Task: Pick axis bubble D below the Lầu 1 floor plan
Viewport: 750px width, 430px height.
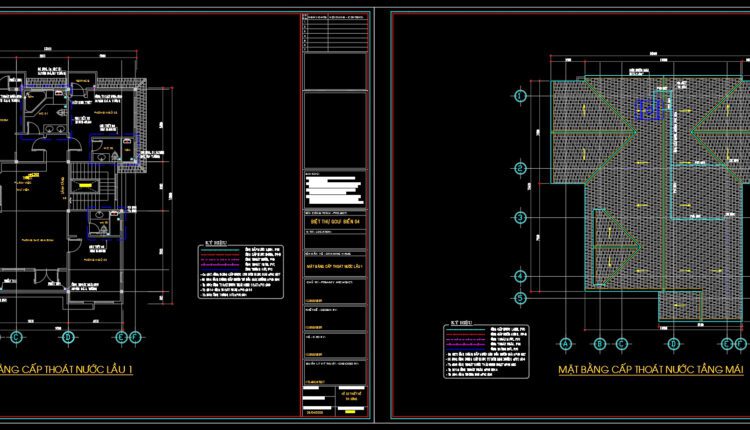Action: [68, 337]
